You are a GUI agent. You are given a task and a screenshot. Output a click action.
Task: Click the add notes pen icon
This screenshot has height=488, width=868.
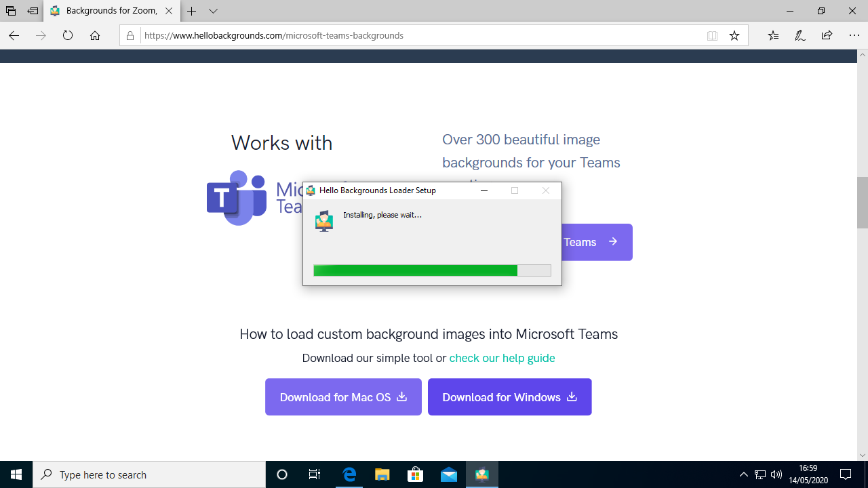coord(800,35)
